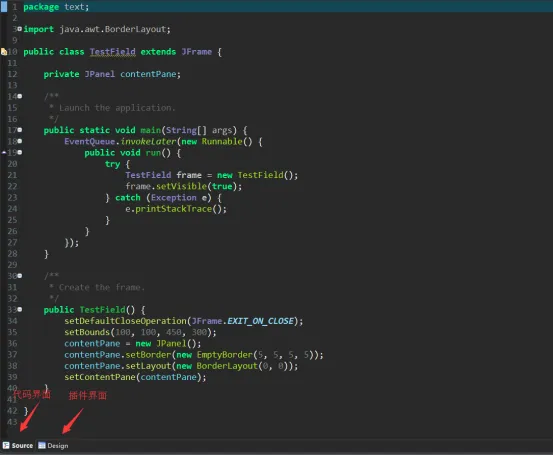Viewport: 554px width, 455px height.
Task: Click the 'try' keyword on line 20
Action: [x=113, y=164]
